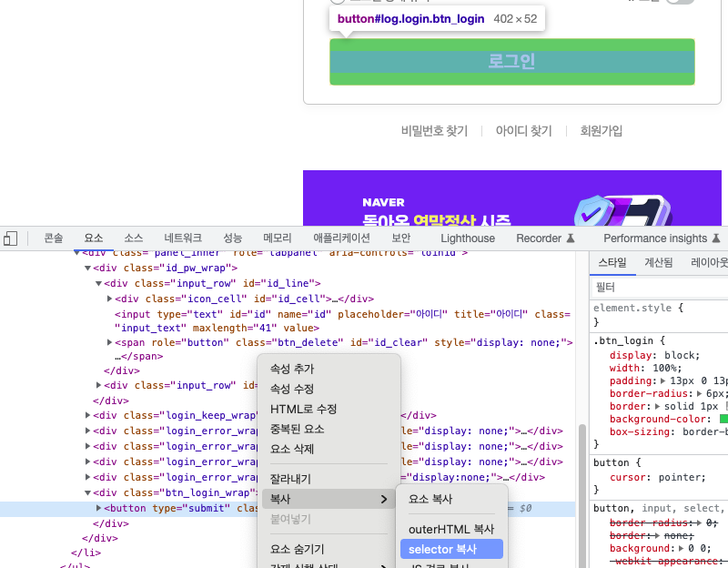Click the Recorder flask icon

[571, 238]
